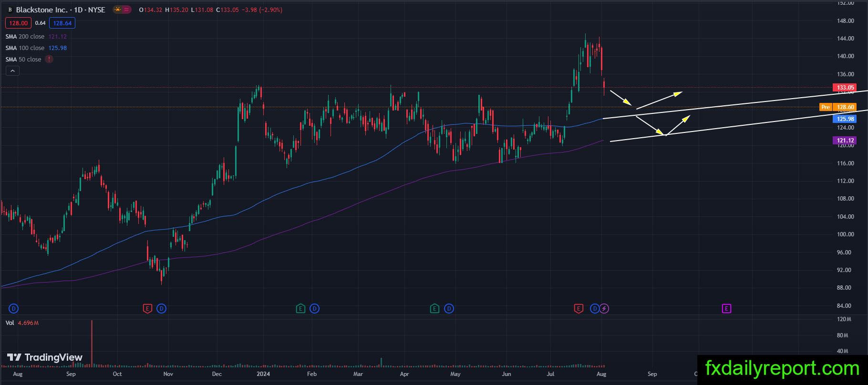Click the red 133.05 last price label
This screenshot has height=385, width=868.
845,88
